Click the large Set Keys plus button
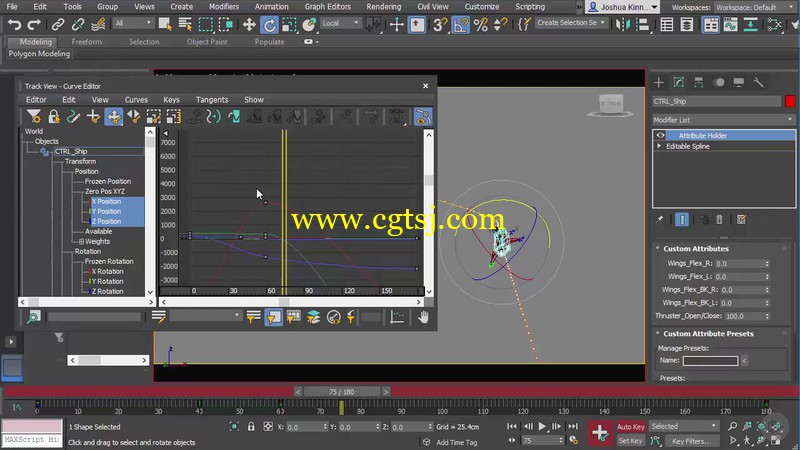The width and height of the screenshot is (800, 450). click(599, 433)
